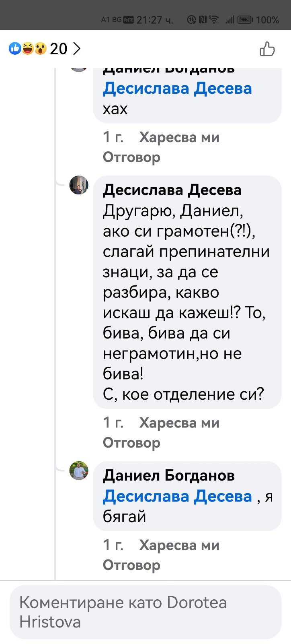Tap the mobile signal bars icon in status bar
The width and height of the screenshot is (291, 644).
230,20
